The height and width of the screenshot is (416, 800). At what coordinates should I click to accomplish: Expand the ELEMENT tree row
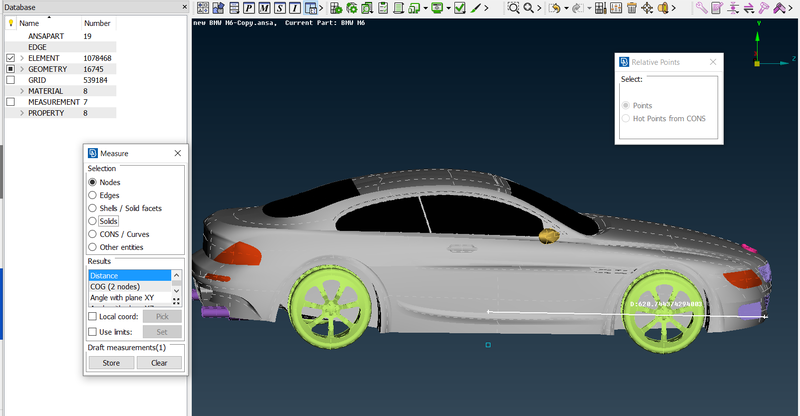click(22, 58)
